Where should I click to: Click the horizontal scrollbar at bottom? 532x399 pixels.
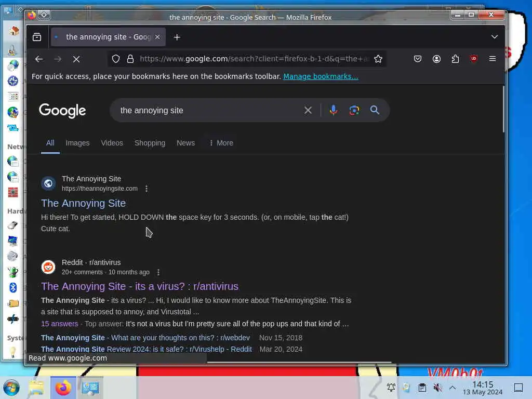(299, 362)
